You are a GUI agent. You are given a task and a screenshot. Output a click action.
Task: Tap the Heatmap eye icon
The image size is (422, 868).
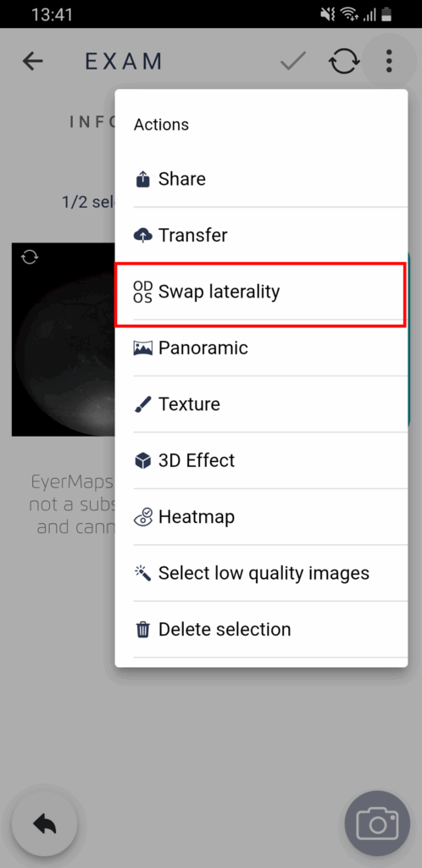142,517
